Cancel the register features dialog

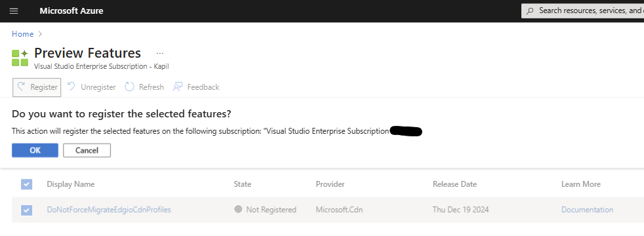[87, 150]
